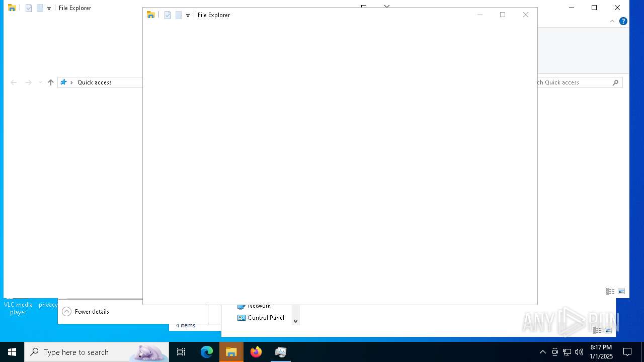This screenshot has width=644, height=362.
Task: Click Properties icon in front File Explorer title bar
Action: [168, 15]
